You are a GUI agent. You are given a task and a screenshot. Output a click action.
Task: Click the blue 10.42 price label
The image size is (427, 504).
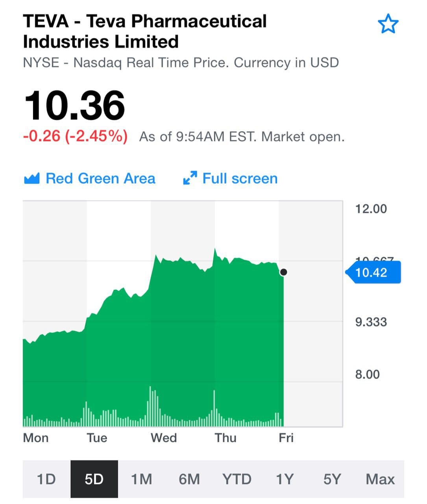click(x=373, y=272)
